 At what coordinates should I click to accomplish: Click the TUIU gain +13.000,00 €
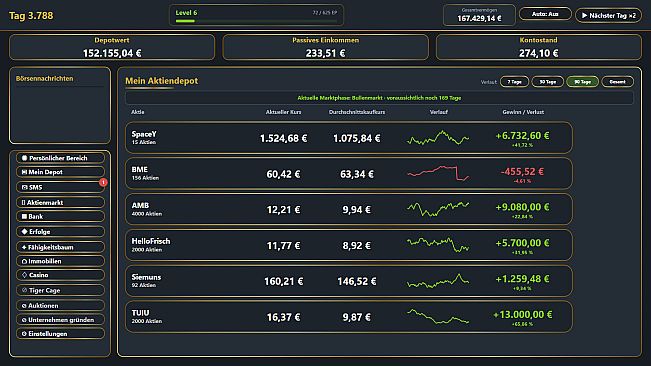tap(522, 315)
